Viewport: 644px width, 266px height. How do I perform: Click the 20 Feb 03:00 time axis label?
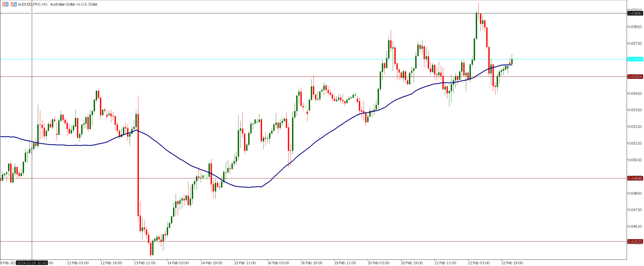(x=379, y=263)
